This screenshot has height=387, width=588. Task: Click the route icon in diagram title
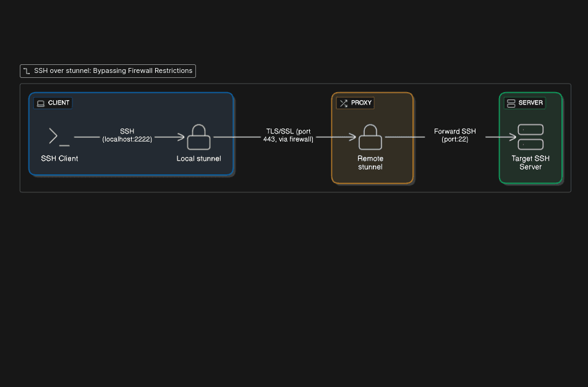pos(27,71)
